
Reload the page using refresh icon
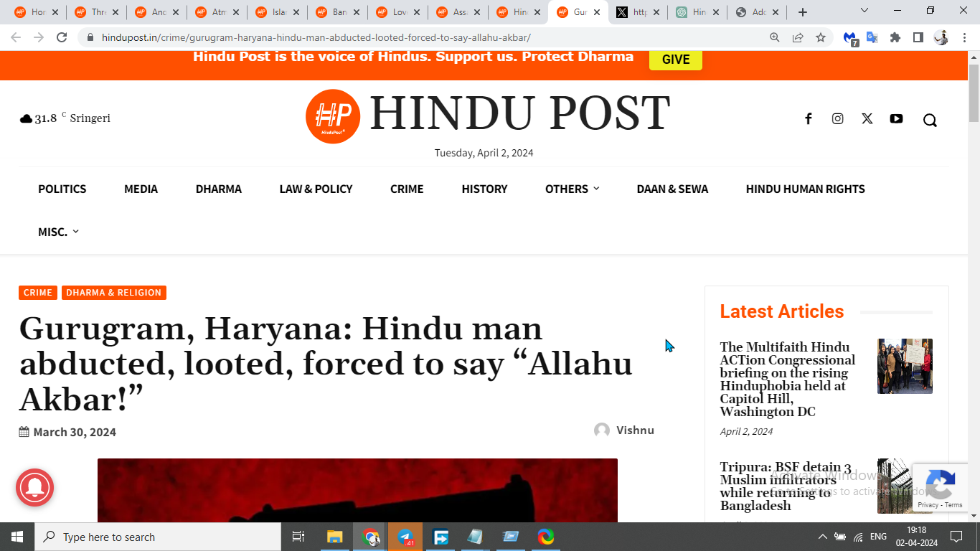click(x=62, y=37)
